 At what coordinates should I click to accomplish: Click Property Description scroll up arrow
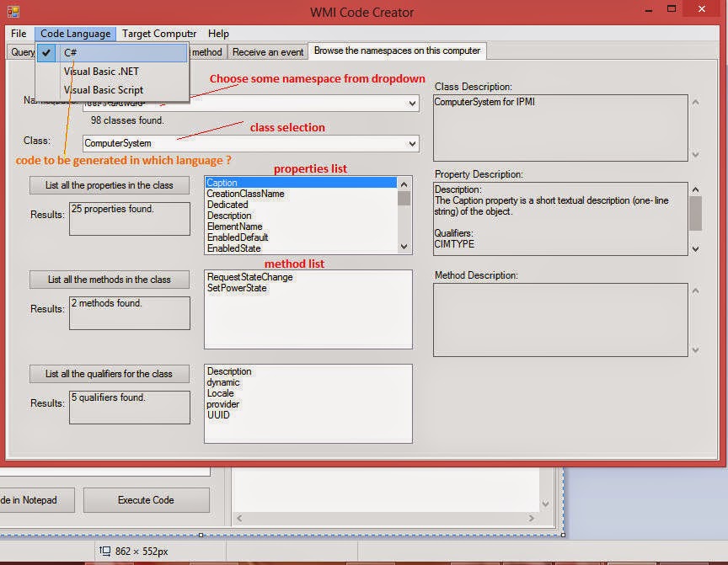[x=695, y=189]
